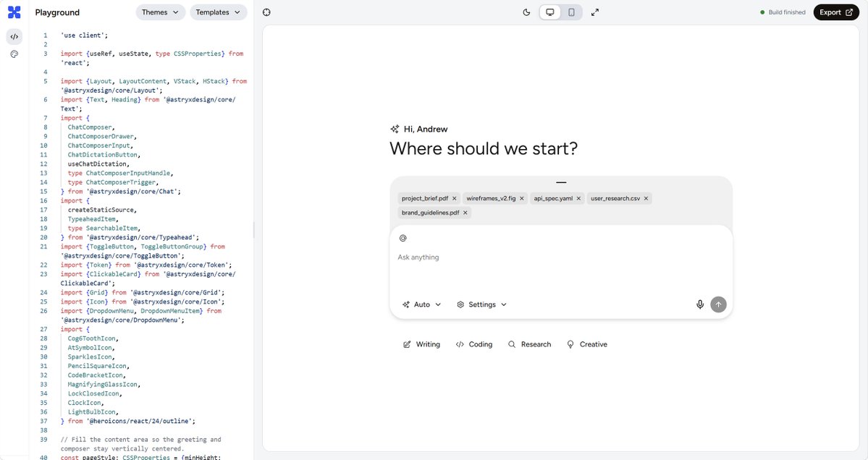Click the Playground app logo
Screen dimensions: 868x460
point(14,12)
